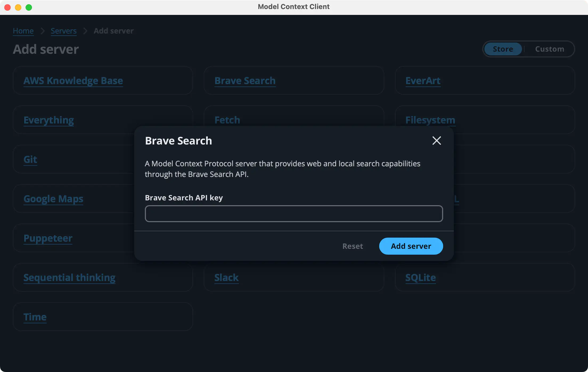Open the Servers breadcrumb link
Image resolution: width=588 pixels, height=372 pixels.
coord(63,31)
